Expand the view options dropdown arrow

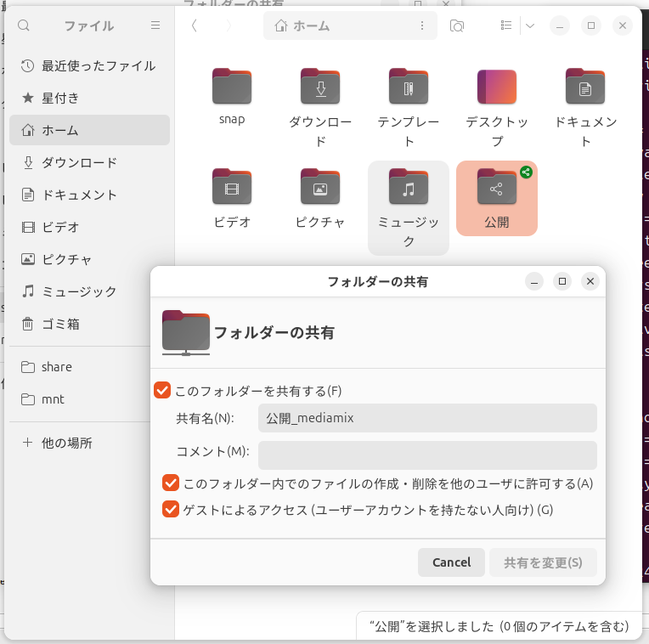(530, 25)
